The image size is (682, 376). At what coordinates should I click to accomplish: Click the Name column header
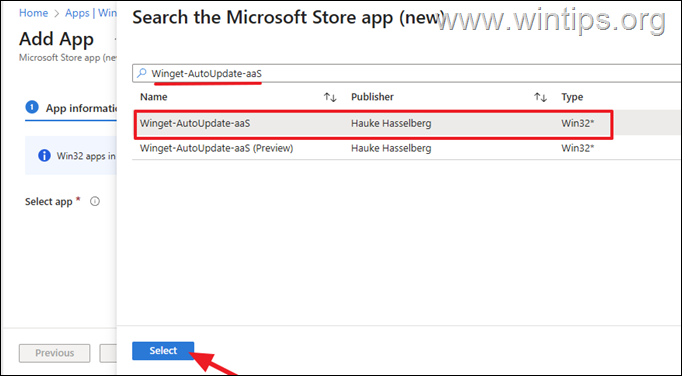[154, 97]
